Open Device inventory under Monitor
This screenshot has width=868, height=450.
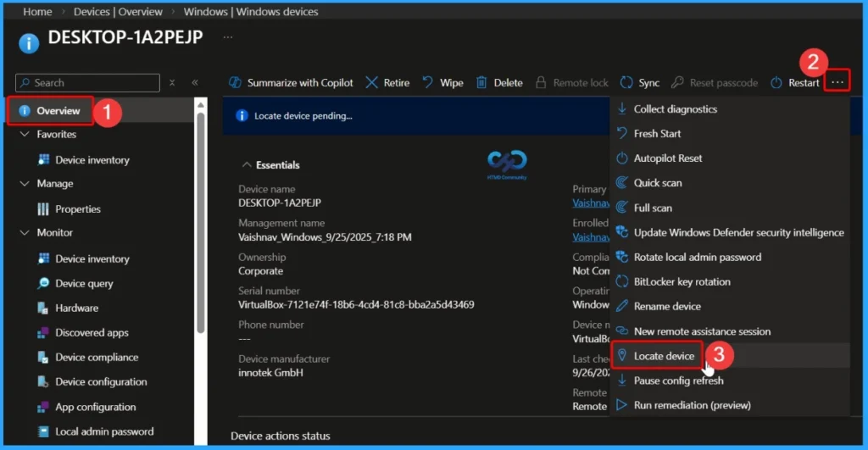pyautogui.click(x=92, y=258)
